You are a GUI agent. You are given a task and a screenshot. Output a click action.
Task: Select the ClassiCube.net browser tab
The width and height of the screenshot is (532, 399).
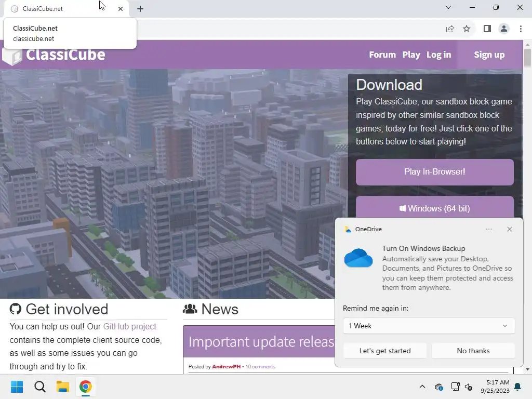click(x=66, y=9)
